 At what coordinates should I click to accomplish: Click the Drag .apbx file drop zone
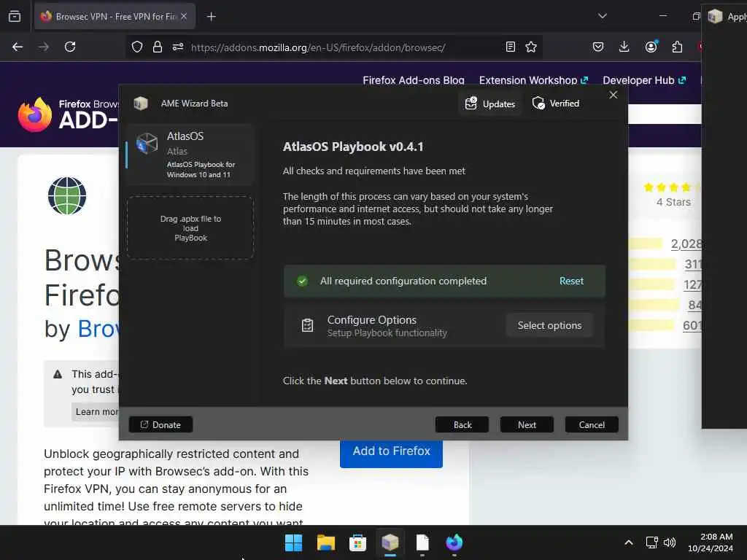(190, 228)
